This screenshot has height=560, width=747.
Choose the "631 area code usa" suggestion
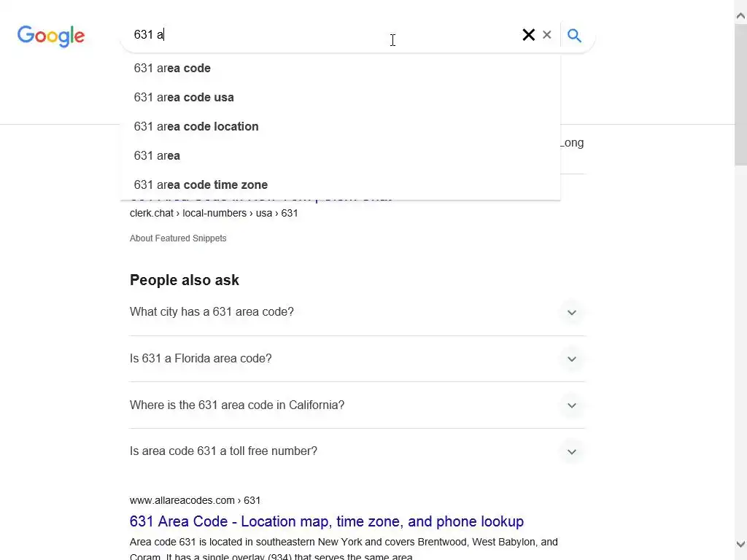(x=184, y=97)
